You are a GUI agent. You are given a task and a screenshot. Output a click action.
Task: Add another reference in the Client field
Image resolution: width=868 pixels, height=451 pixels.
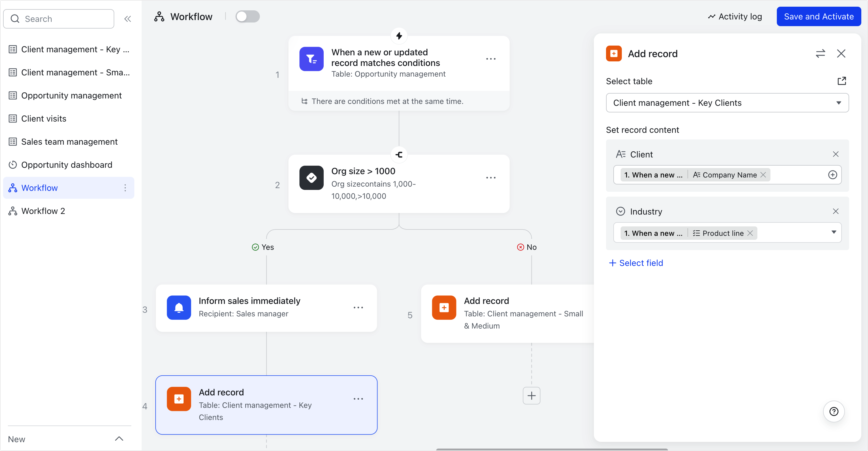833,174
